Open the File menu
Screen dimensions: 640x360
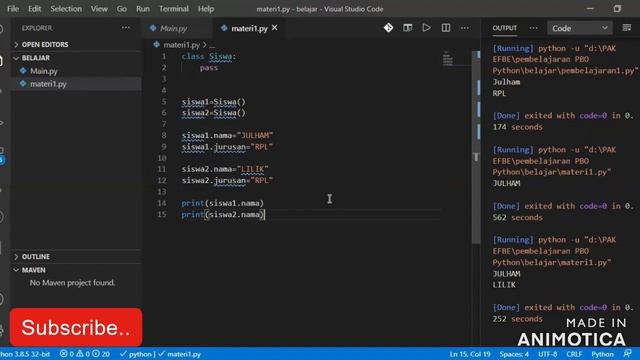pos(13,9)
